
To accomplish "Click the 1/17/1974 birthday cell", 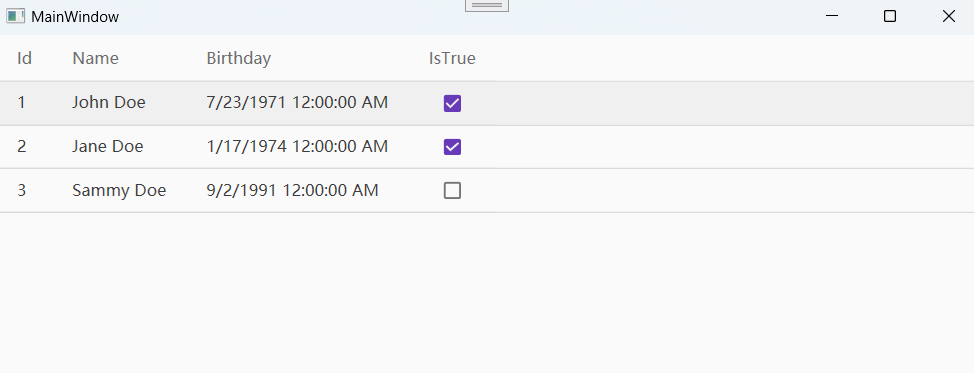I will point(297,146).
